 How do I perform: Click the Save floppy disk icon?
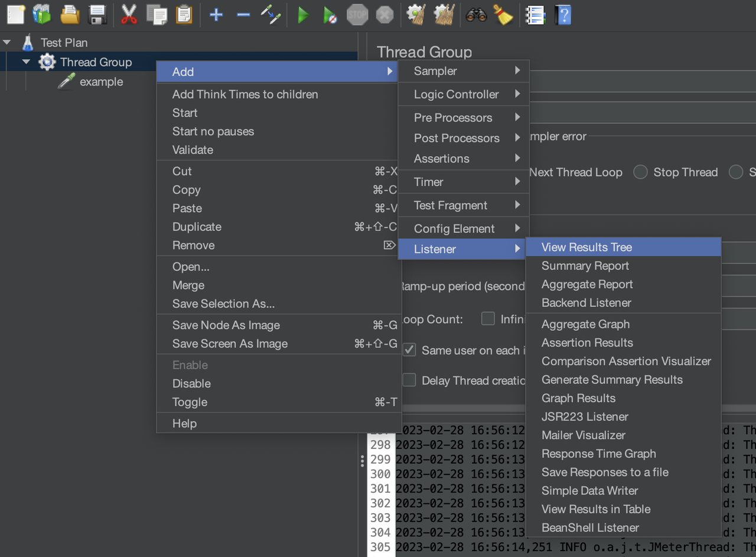point(97,15)
